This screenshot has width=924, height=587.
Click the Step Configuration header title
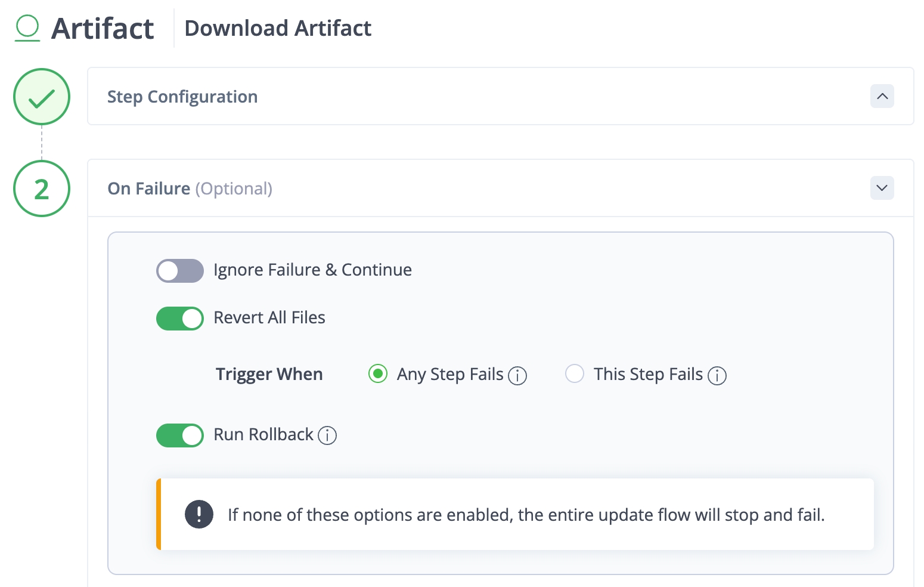182,97
